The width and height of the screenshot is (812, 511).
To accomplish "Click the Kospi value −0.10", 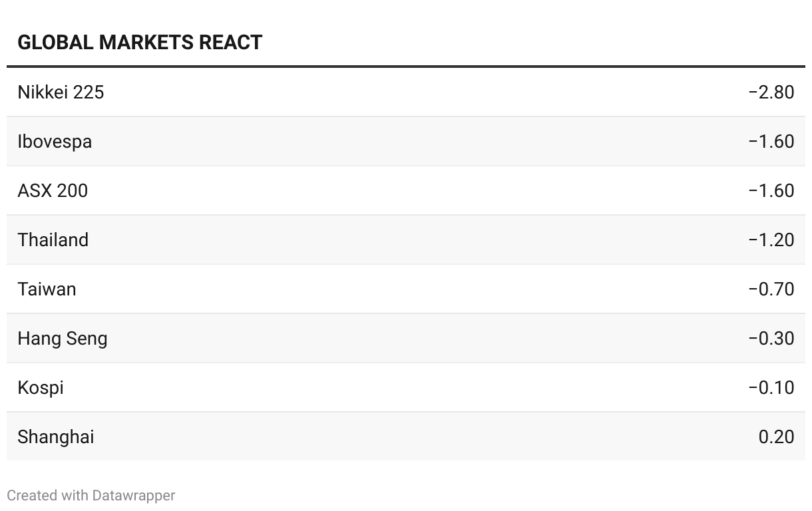I will [x=771, y=387].
